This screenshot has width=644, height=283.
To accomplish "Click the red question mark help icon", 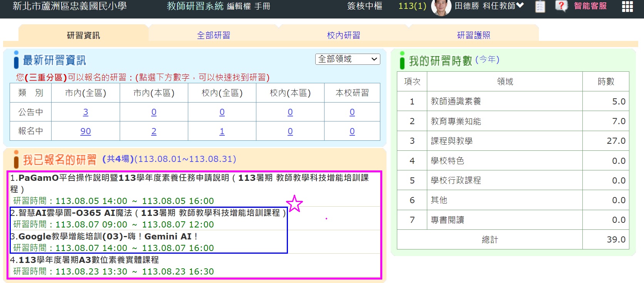I will click(x=561, y=6).
